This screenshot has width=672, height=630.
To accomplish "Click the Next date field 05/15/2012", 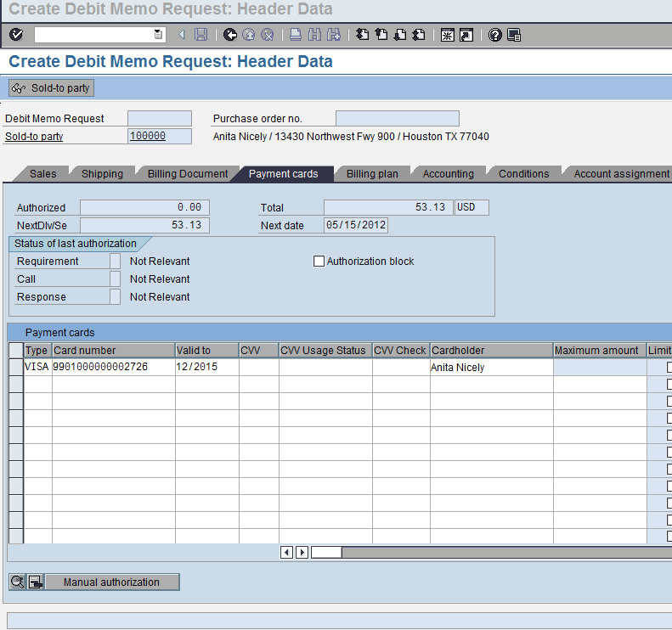I will pyautogui.click(x=356, y=225).
